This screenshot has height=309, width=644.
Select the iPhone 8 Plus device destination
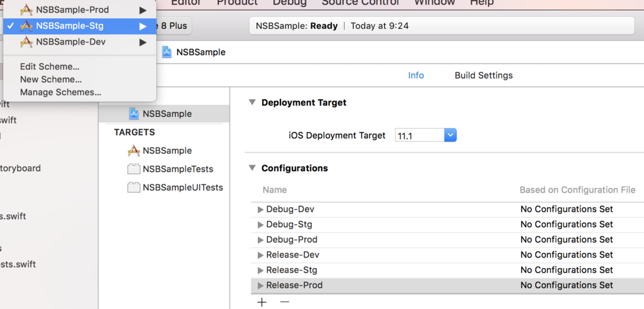point(172,26)
